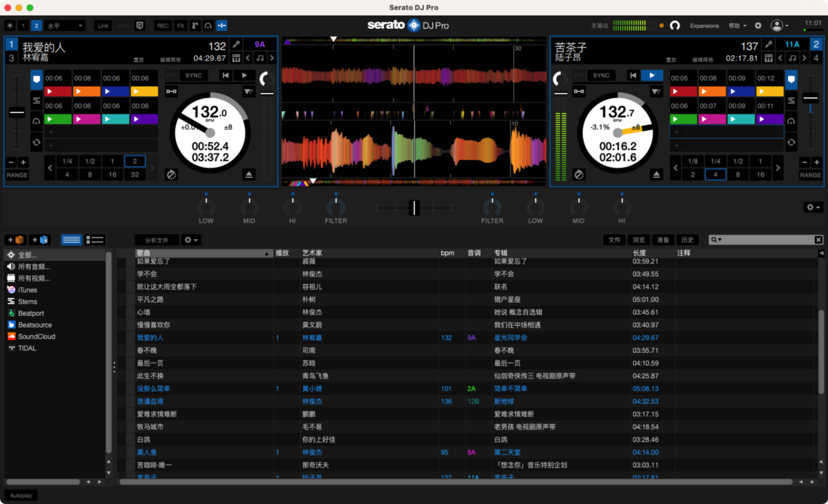
Task: Select the TIDAL streaming source
Action: click(x=23, y=348)
